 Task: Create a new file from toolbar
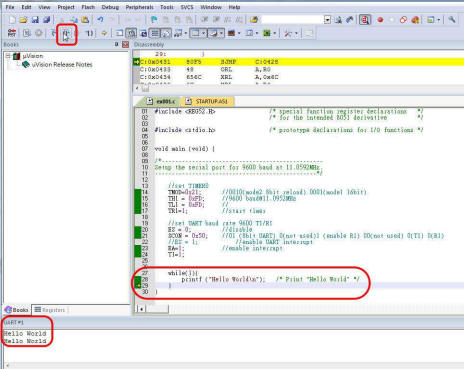point(12,20)
